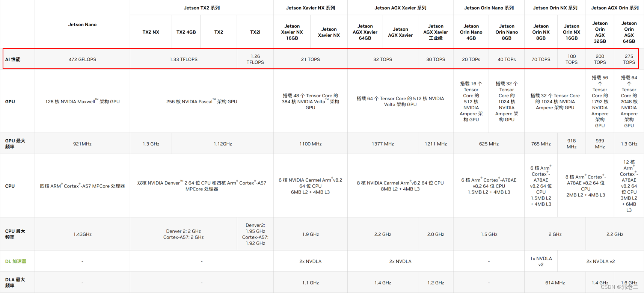This screenshot has width=644, height=293.
Task: Click the "1.9 GHz" cell
Action: click(311, 234)
